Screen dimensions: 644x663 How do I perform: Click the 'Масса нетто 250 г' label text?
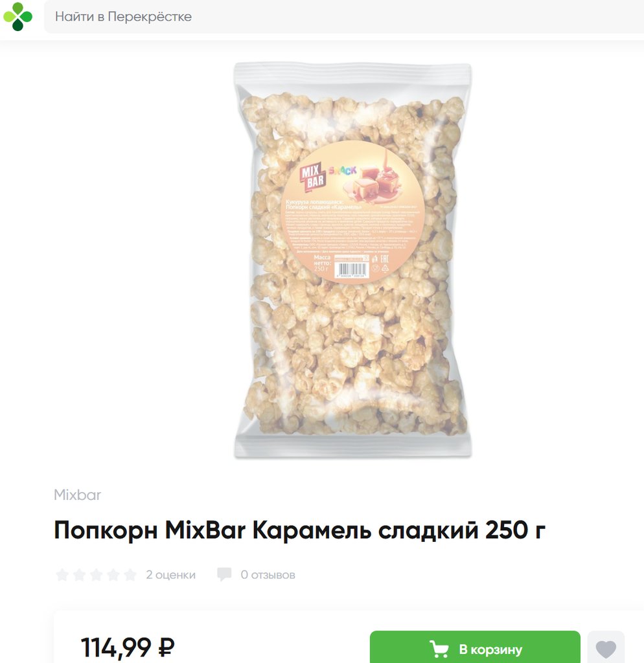point(322,263)
